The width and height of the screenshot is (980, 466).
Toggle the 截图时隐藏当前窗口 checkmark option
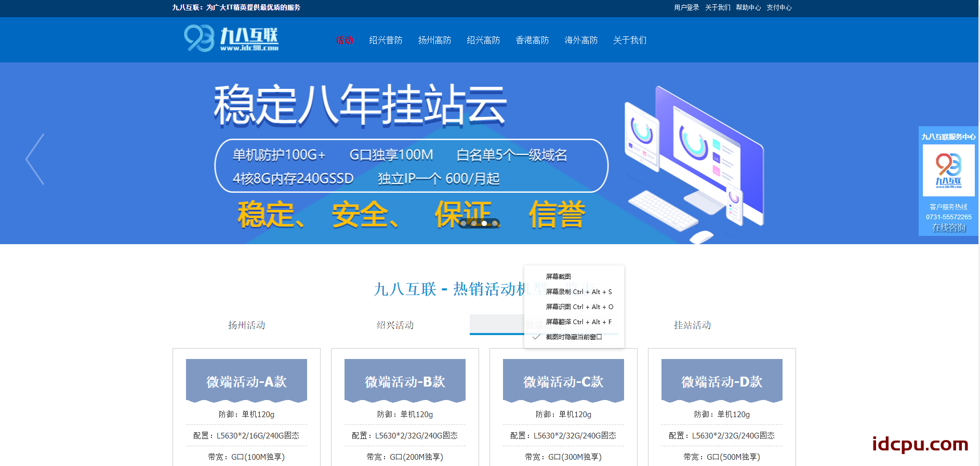pyautogui.click(x=574, y=337)
